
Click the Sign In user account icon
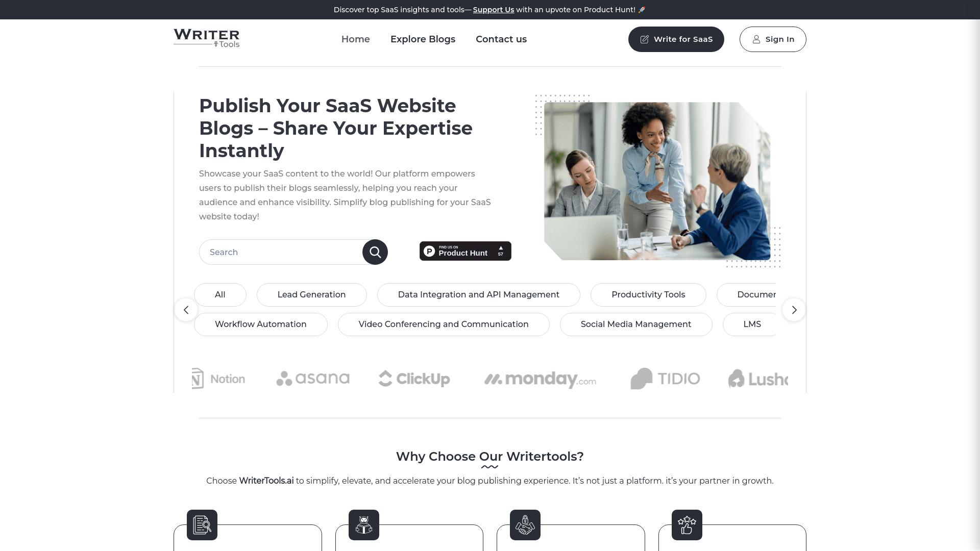(756, 39)
